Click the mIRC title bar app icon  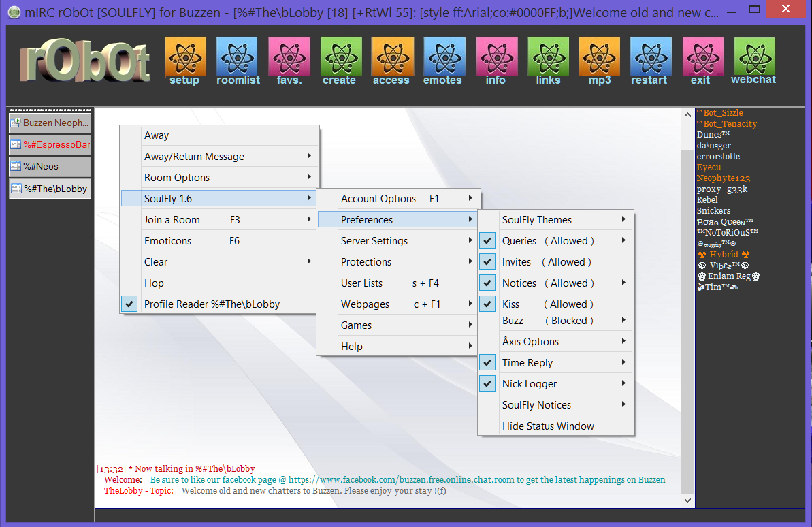(x=14, y=12)
